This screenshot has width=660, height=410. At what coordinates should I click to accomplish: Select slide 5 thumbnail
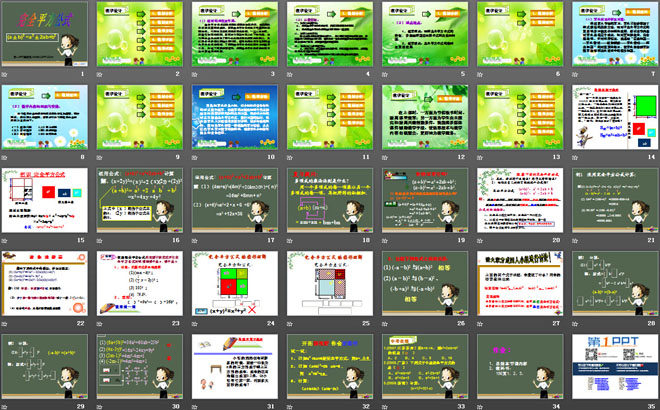click(425, 34)
